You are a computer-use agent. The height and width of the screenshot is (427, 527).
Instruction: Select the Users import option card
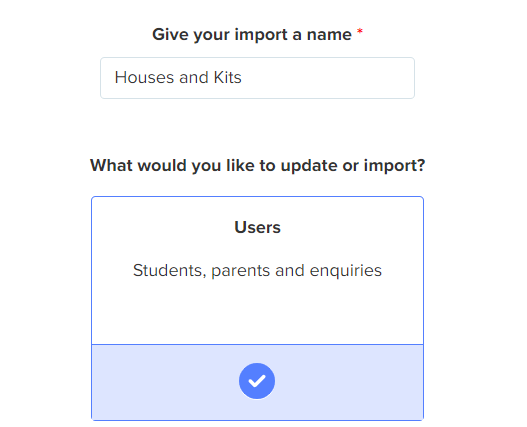(x=257, y=308)
